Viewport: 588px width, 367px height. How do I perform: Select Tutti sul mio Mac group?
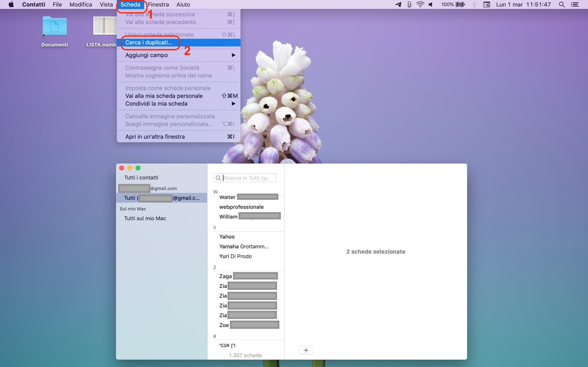pyautogui.click(x=145, y=218)
